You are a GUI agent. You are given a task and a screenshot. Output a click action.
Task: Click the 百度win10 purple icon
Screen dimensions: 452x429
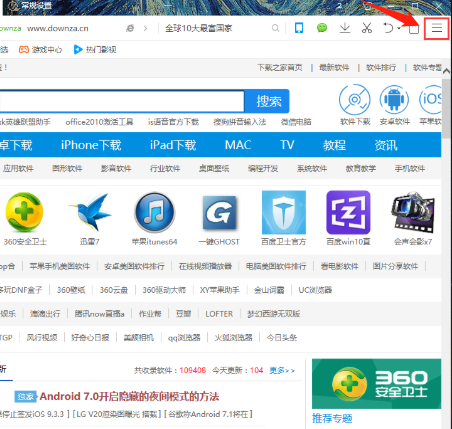pos(348,212)
